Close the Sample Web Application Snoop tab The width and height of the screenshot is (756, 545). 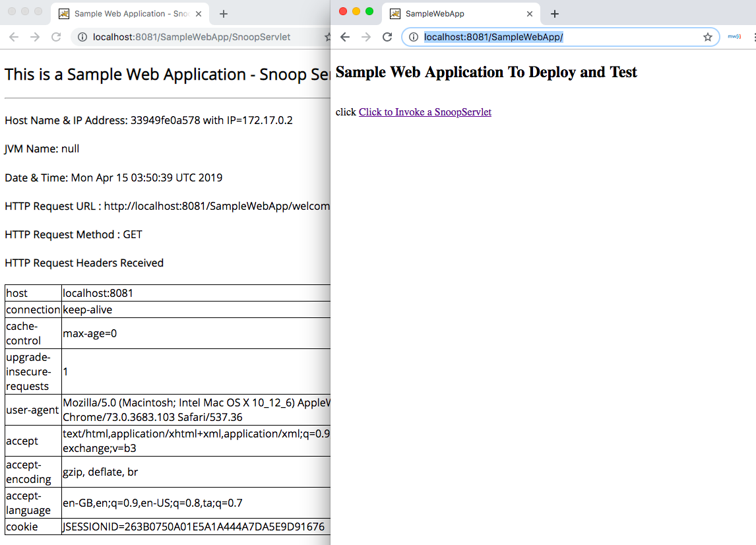(x=198, y=14)
